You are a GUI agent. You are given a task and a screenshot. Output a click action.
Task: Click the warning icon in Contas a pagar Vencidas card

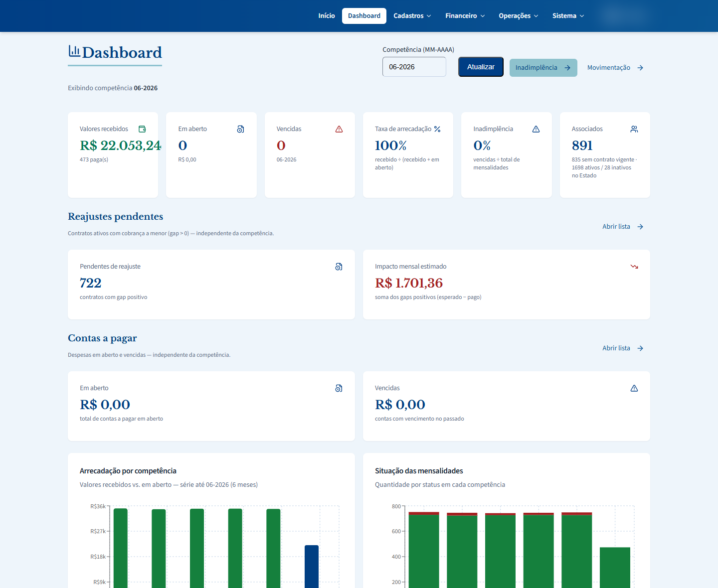pyautogui.click(x=634, y=388)
